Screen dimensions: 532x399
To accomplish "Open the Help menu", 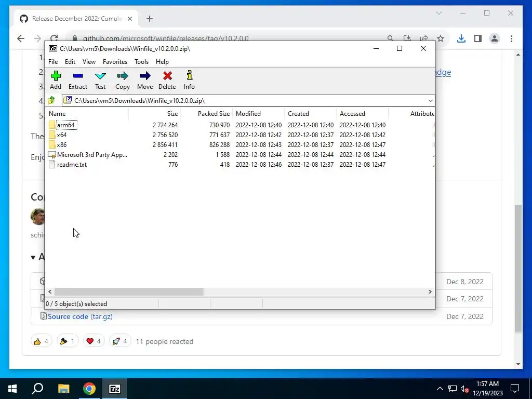I will coord(162,62).
